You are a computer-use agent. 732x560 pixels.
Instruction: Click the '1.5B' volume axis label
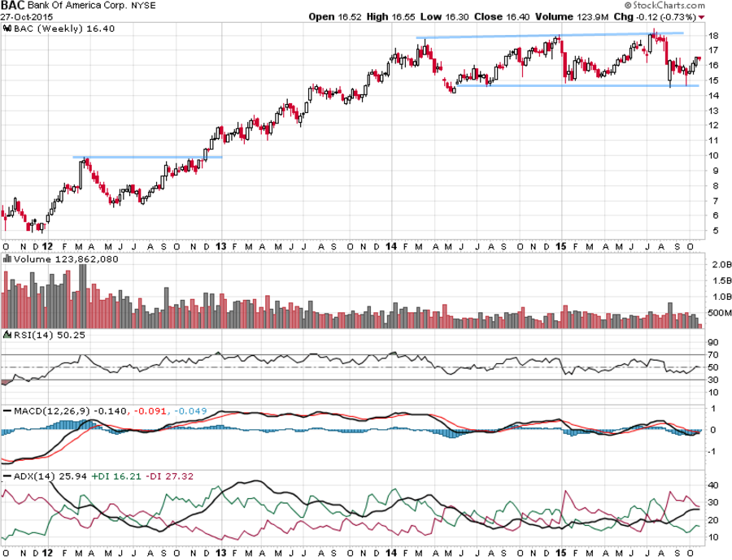click(721, 280)
